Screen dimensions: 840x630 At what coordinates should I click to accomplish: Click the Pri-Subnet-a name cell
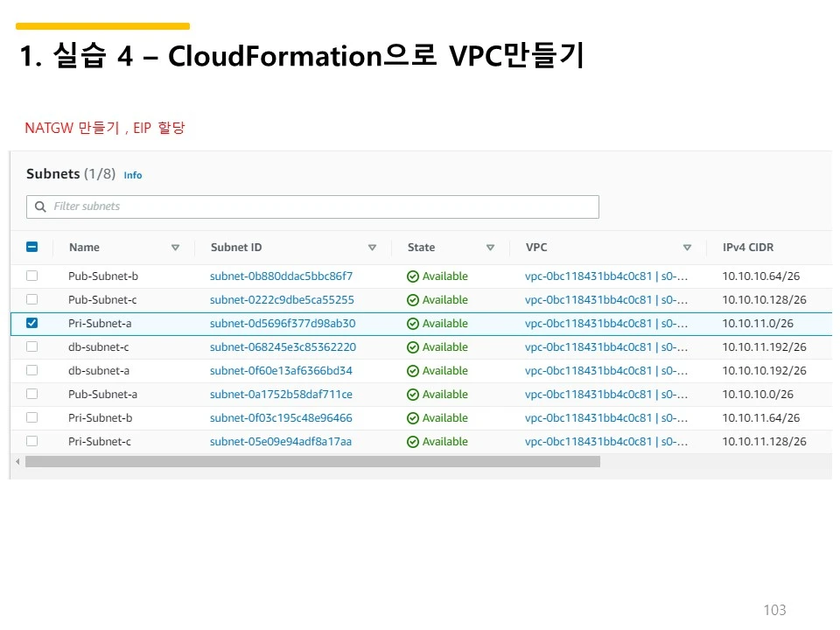pos(100,324)
